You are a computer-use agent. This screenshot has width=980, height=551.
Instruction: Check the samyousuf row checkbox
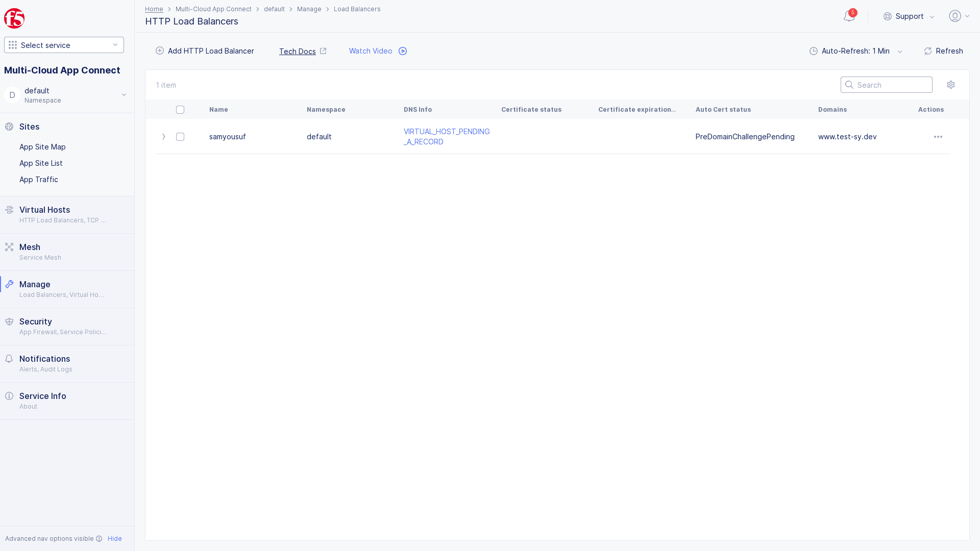[180, 137]
